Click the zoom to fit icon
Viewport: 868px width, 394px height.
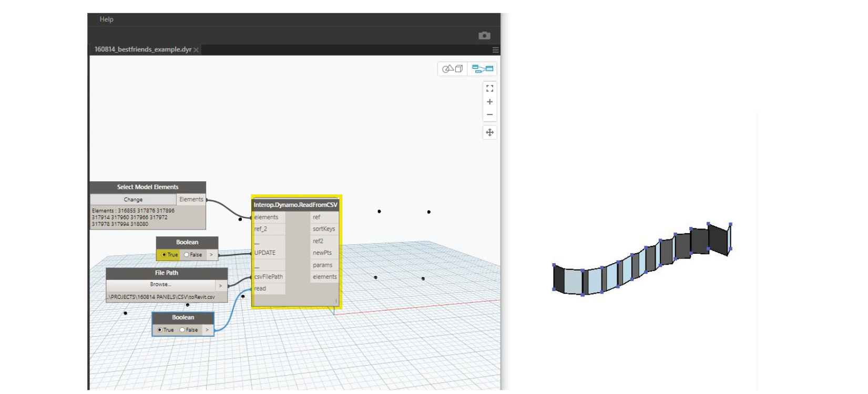click(489, 89)
